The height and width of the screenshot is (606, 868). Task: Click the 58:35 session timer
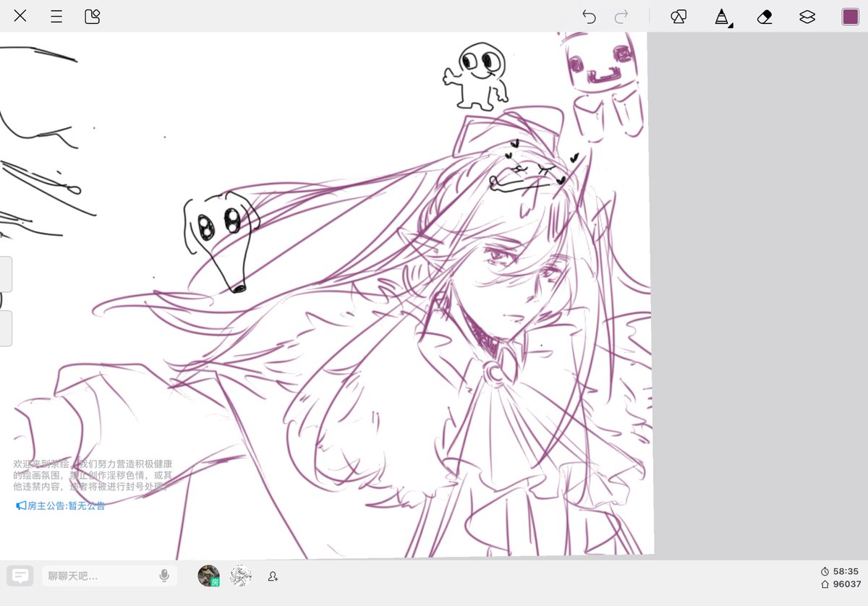(x=841, y=571)
